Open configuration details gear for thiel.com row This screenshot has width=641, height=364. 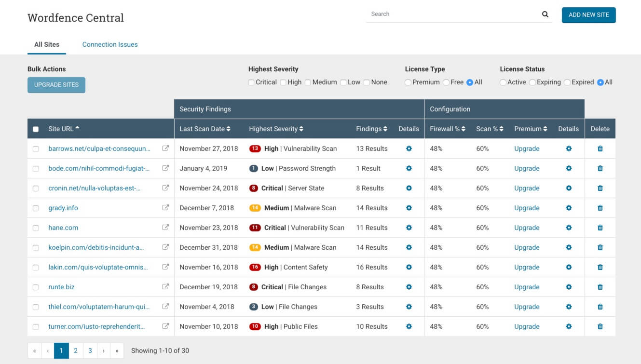tap(569, 307)
